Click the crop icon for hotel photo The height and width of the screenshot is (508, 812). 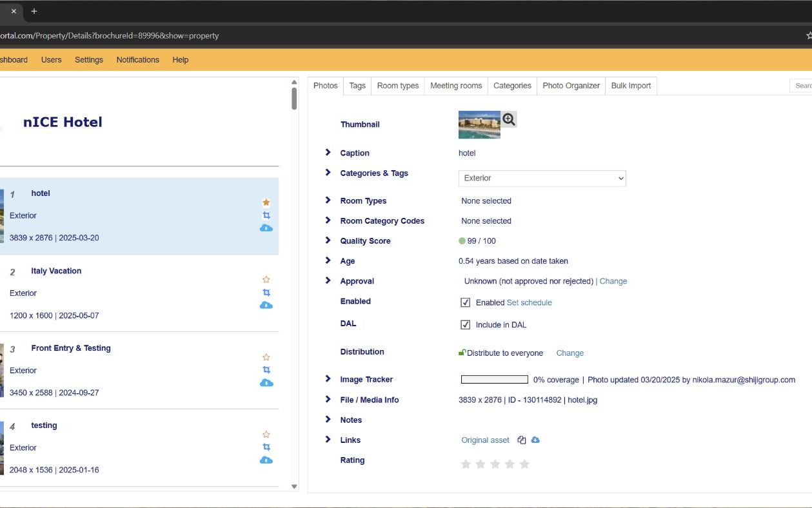click(266, 215)
